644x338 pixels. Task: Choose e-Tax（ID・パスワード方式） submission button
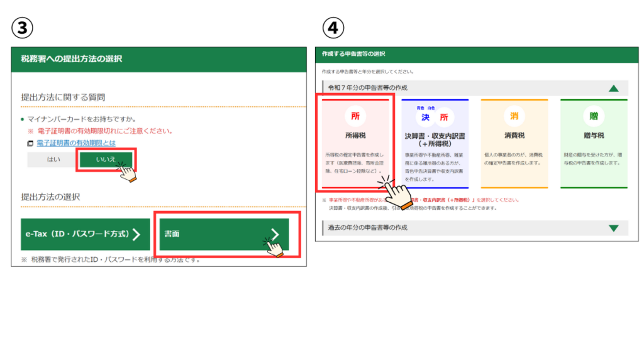tap(86, 234)
